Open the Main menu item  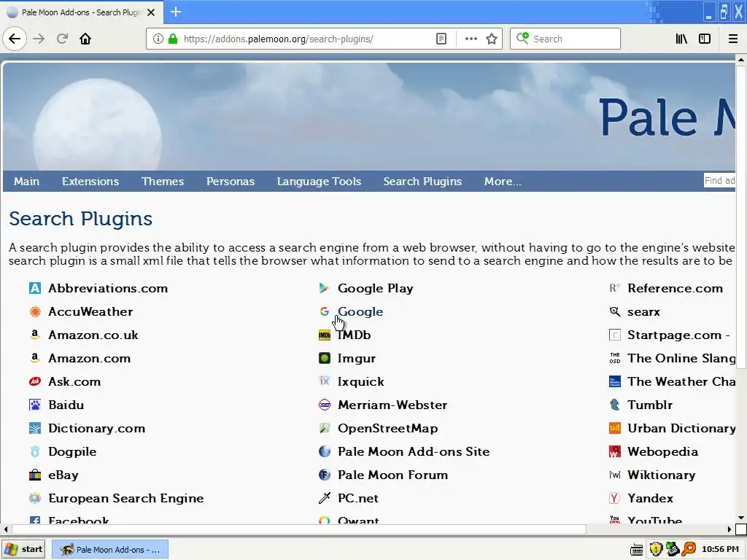[x=27, y=182]
